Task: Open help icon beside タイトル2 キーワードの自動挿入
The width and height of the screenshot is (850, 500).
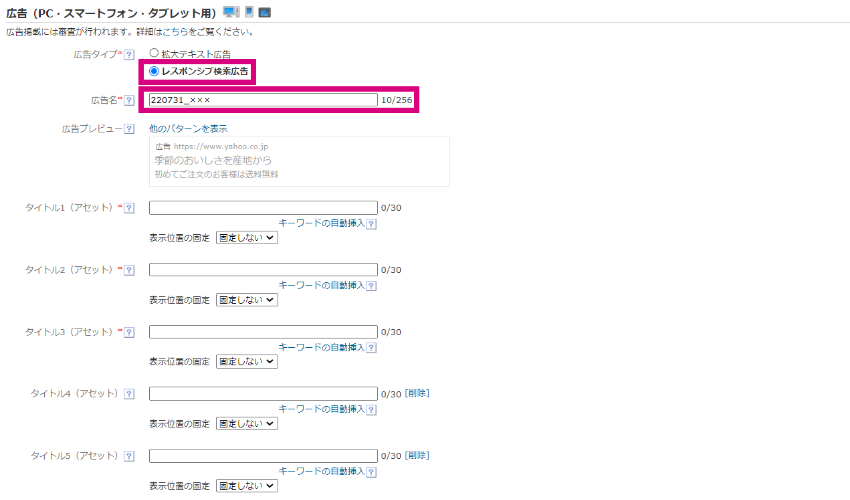Action: tap(371, 286)
